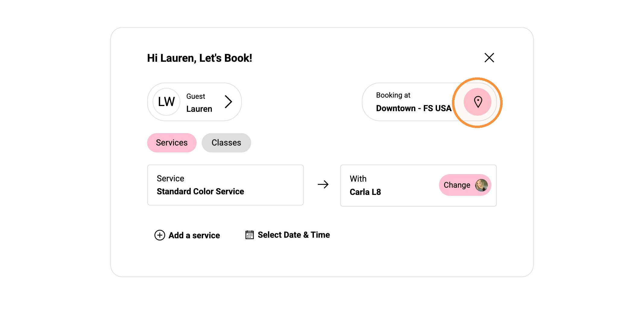Click the arrow between service and provider
644x310 pixels.
click(x=323, y=184)
